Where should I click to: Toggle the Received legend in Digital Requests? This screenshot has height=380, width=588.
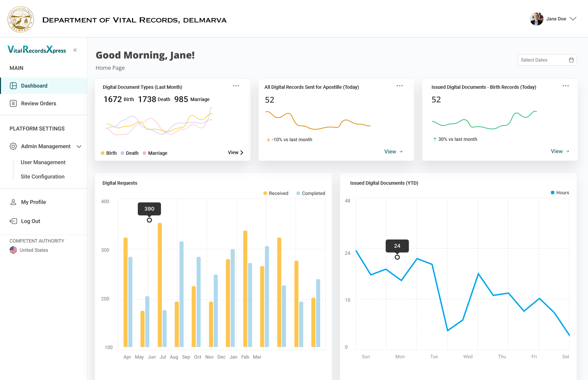coord(276,193)
